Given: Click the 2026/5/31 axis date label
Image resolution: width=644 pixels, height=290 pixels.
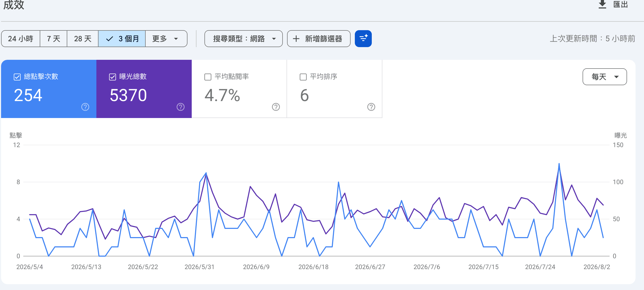Looking at the screenshot, I should (x=199, y=267).
